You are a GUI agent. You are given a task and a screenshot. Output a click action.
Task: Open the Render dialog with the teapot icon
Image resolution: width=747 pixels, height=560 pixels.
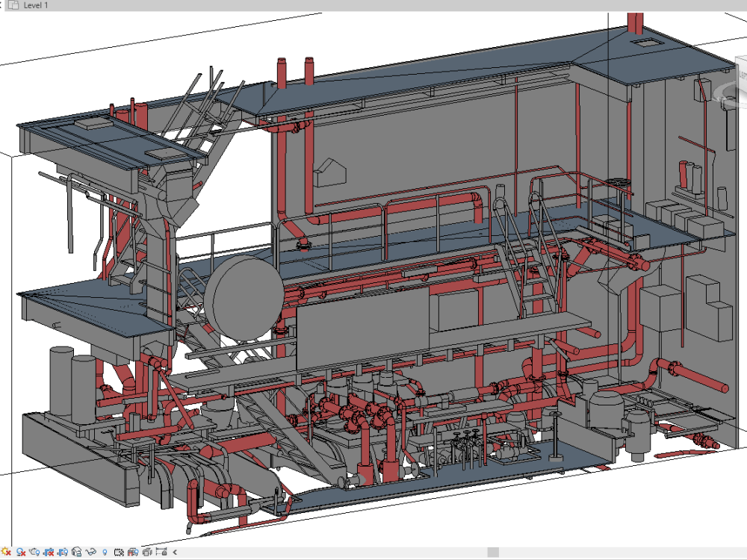tap(33, 553)
